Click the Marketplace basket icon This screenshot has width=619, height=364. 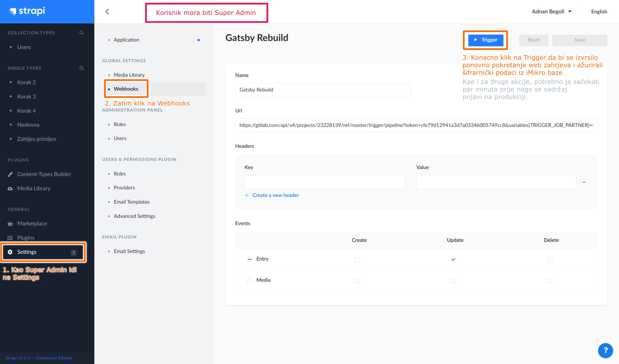10,224
